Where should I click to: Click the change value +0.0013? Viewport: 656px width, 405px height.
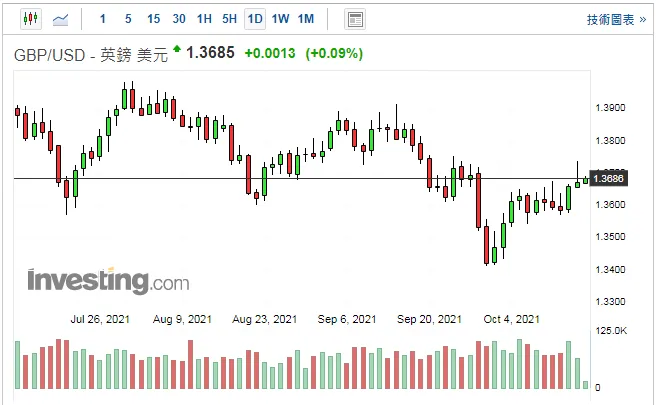[270, 54]
